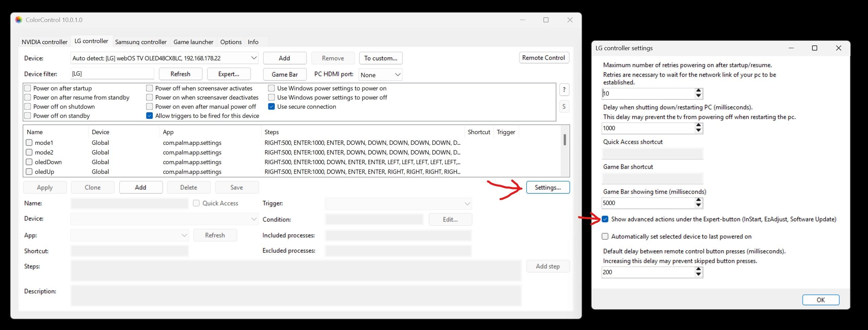This screenshot has height=330, width=868.
Task: Decrease default button press delay value
Action: tap(699, 274)
